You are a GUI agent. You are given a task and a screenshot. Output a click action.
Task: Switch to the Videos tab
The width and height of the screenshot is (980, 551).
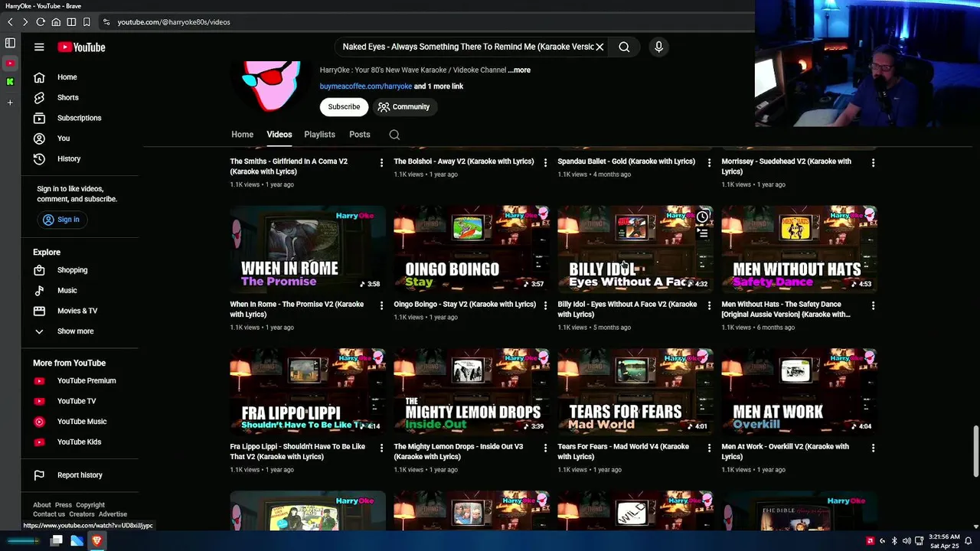[279, 135]
